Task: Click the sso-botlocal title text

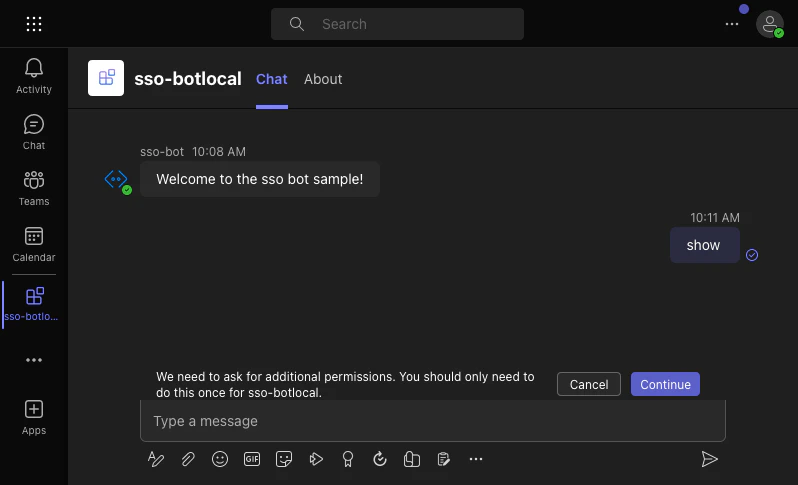Action: click(188, 79)
